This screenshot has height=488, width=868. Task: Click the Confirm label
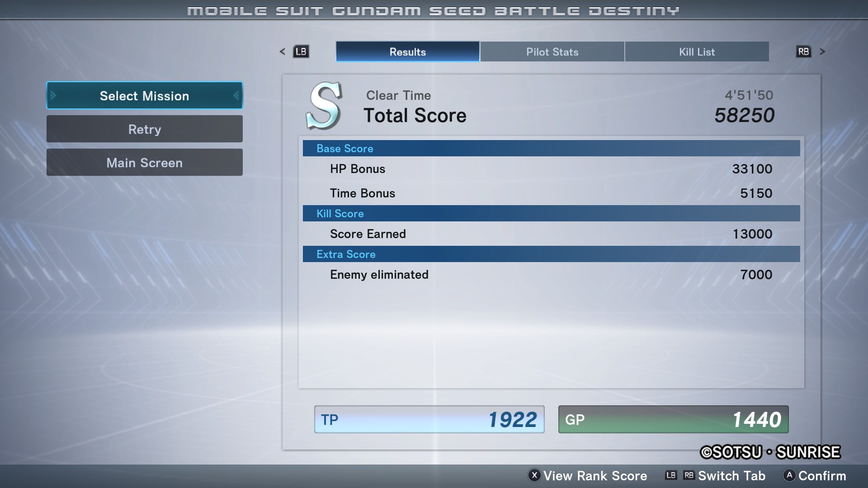pyautogui.click(x=822, y=476)
